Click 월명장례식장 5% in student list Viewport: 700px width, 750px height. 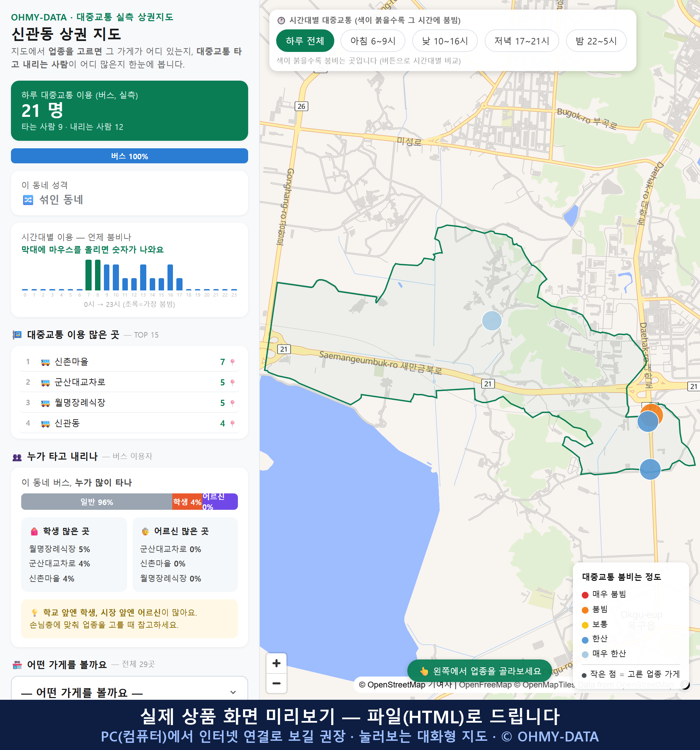click(59, 549)
